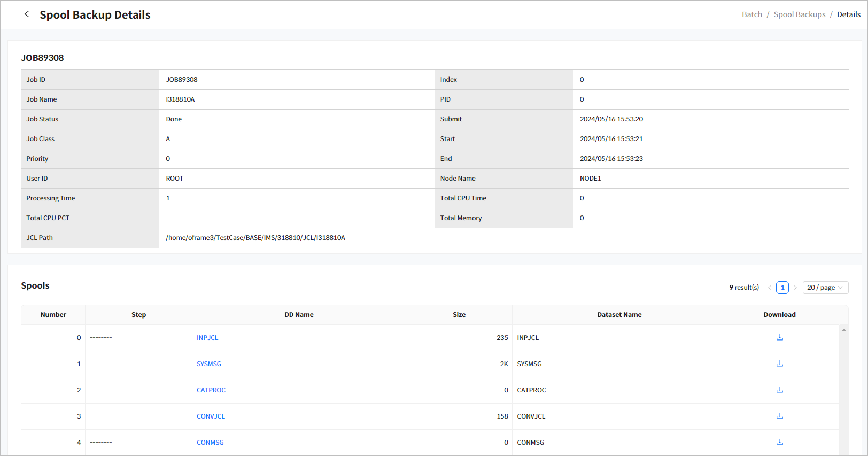Open the 20 / page size dropdown

tap(825, 288)
